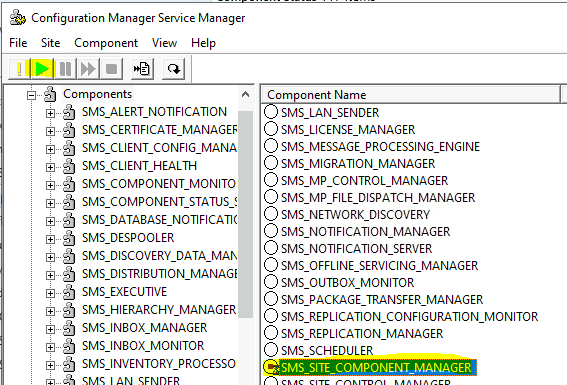The image size is (567, 385).
Task: Click the SMS_INBOX_MONITOR tree node icon
Action: tap(69, 346)
